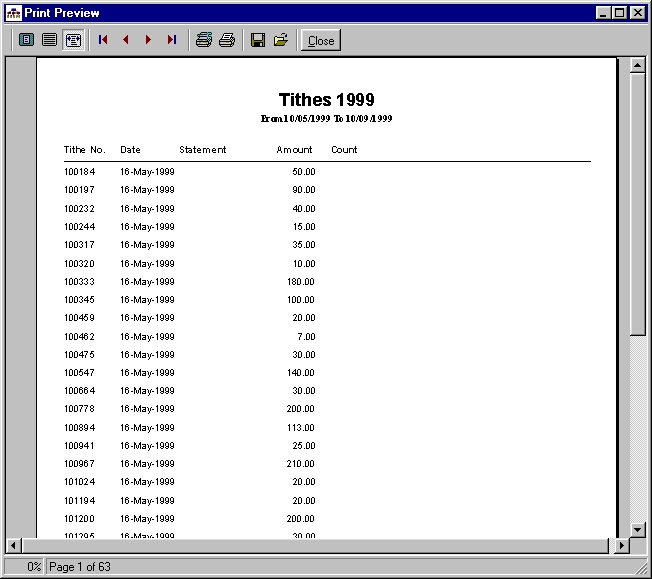Click the 'Date' column header
The width and height of the screenshot is (652, 579).
(x=130, y=150)
